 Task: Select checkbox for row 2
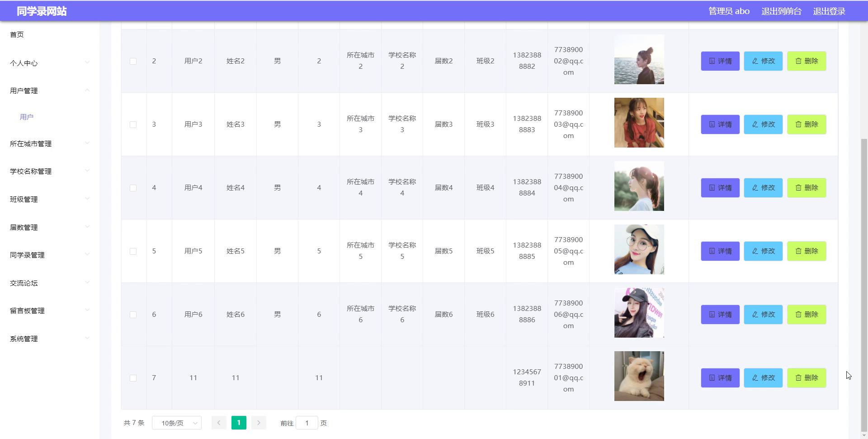pos(133,61)
